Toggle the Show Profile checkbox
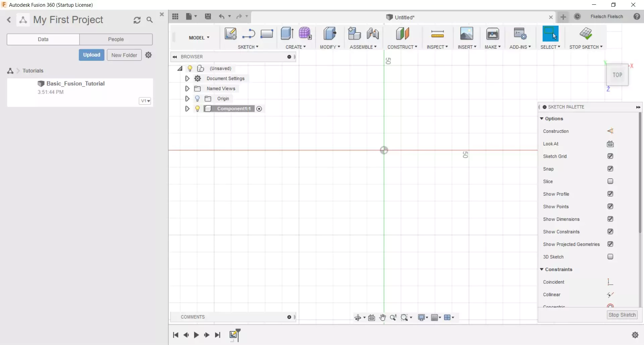 click(x=610, y=194)
